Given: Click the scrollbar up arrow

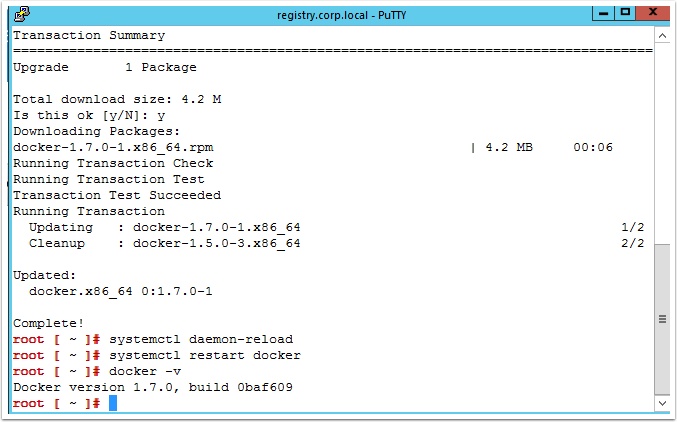Looking at the screenshot, I should tap(662, 36).
